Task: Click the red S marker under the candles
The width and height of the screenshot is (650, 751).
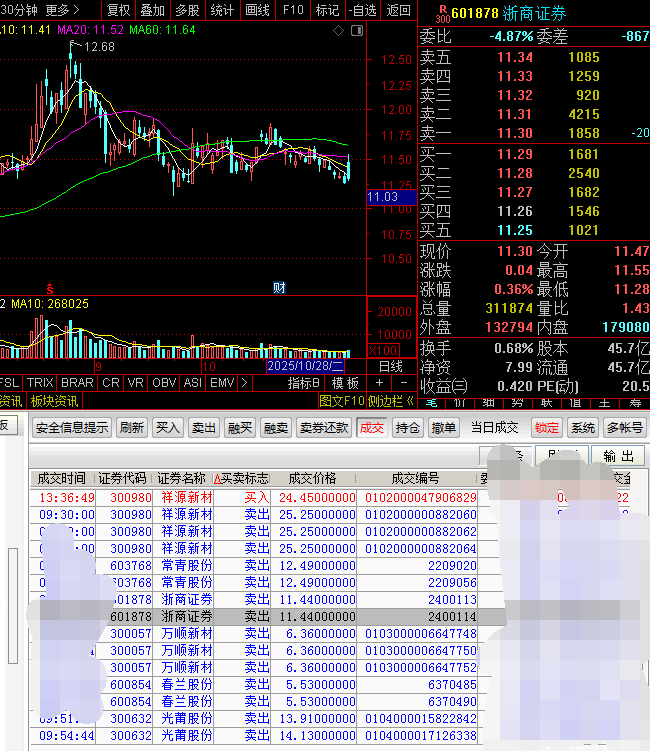Action: 50,289
